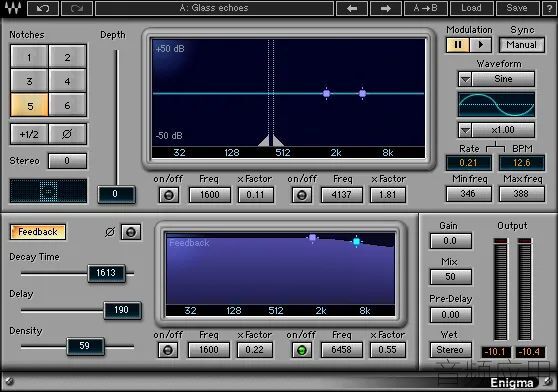Select notch count 6
The image size is (558, 392).
point(67,105)
